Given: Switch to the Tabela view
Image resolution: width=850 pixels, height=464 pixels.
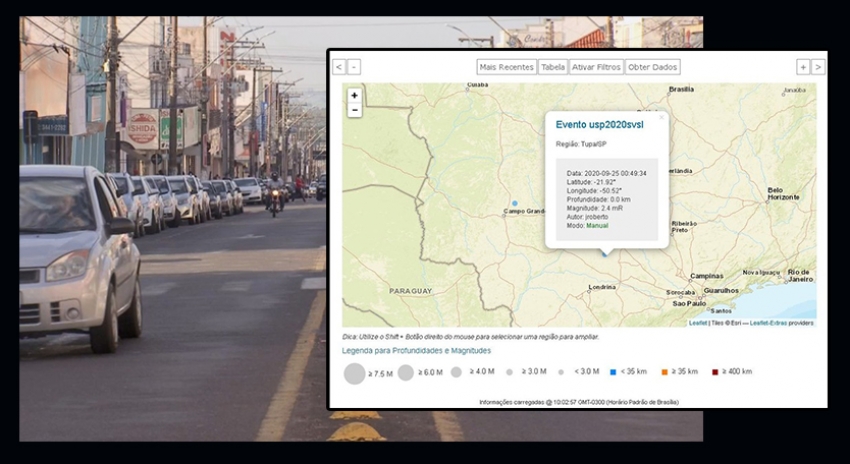Looking at the screenshot, I should 552,67.
